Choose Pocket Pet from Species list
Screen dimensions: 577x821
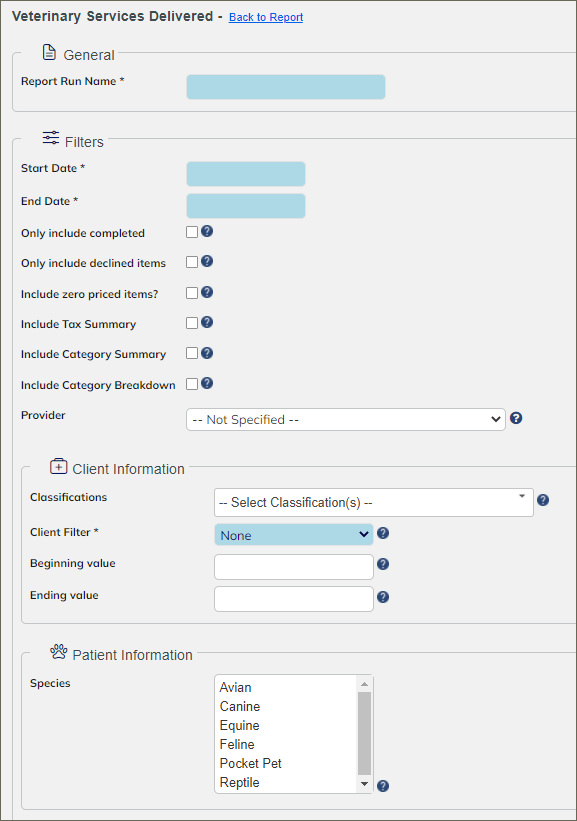pyautogui.click(x=250, y=763)
